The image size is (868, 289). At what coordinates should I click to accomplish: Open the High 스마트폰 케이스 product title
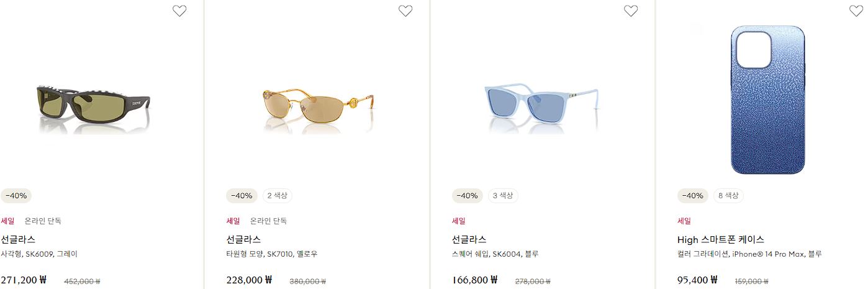pyautogui.click(x=721, y=239)
